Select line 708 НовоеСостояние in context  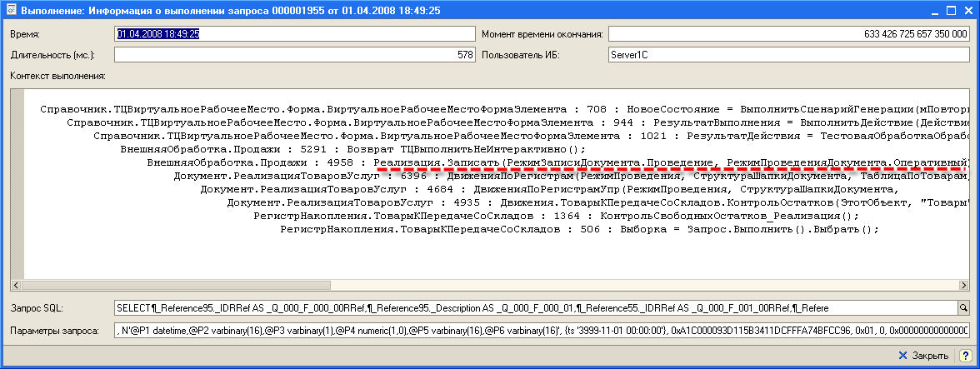coord(500,109)
